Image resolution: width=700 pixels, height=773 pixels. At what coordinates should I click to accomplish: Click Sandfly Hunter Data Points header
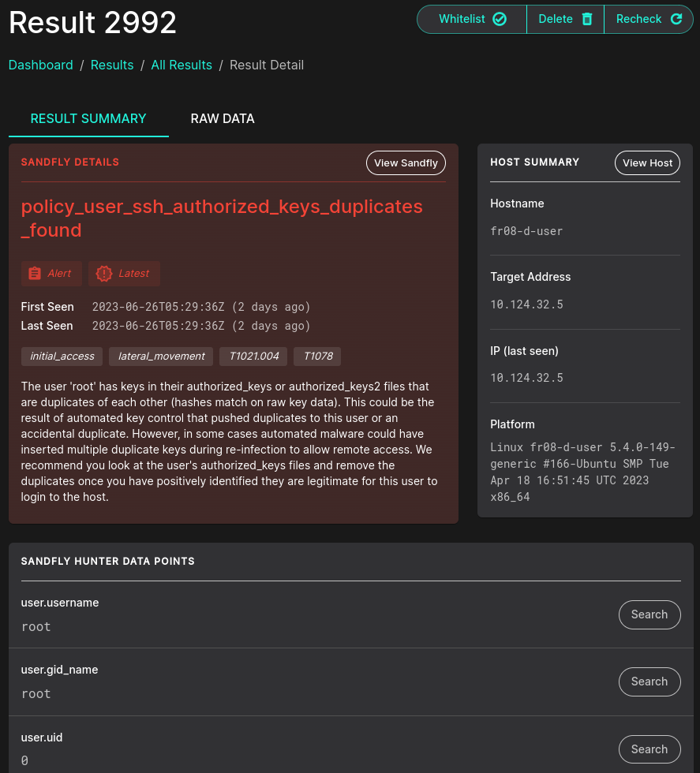tap(107, 561)
